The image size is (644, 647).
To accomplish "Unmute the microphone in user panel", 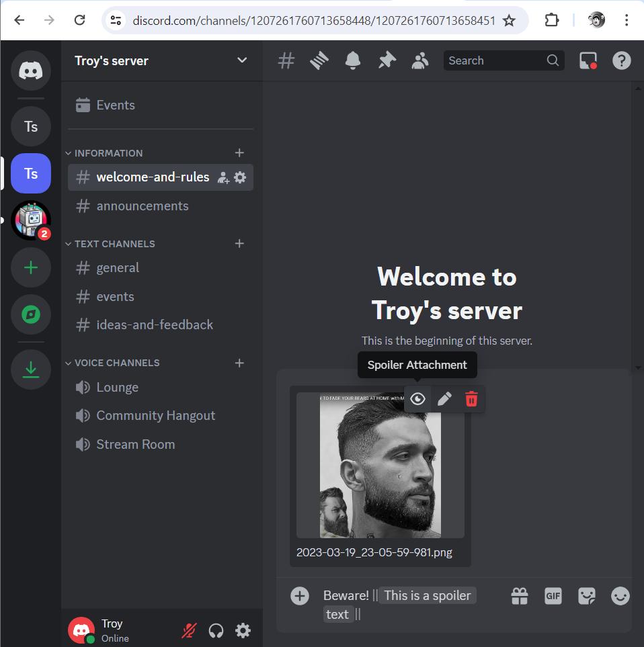I will [x=189, y=630].
